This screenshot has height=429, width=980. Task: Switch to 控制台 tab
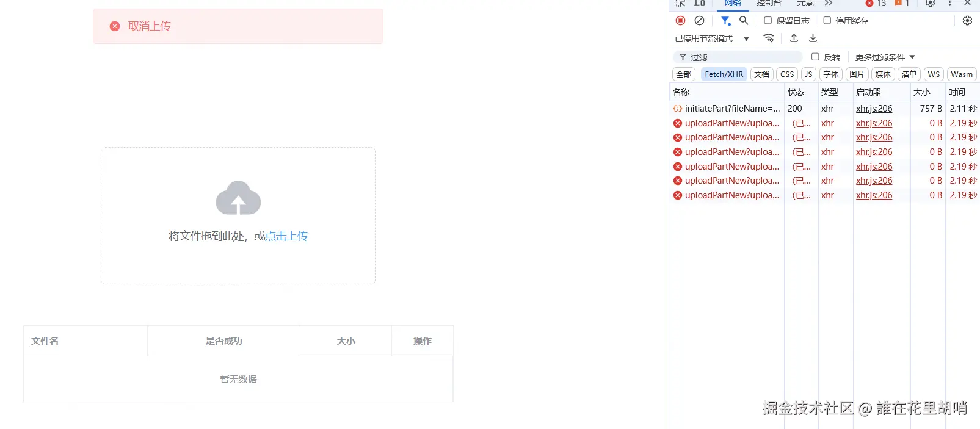click(769, 3)
